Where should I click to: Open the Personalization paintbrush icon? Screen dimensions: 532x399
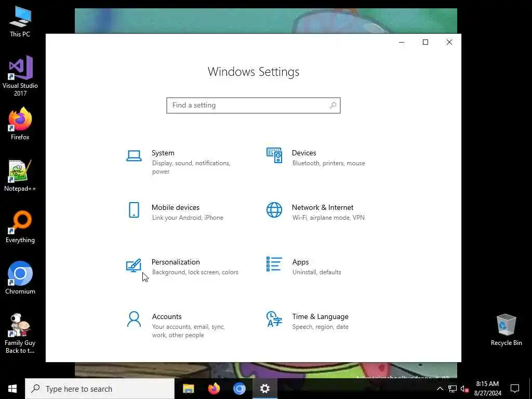point(134,265)
